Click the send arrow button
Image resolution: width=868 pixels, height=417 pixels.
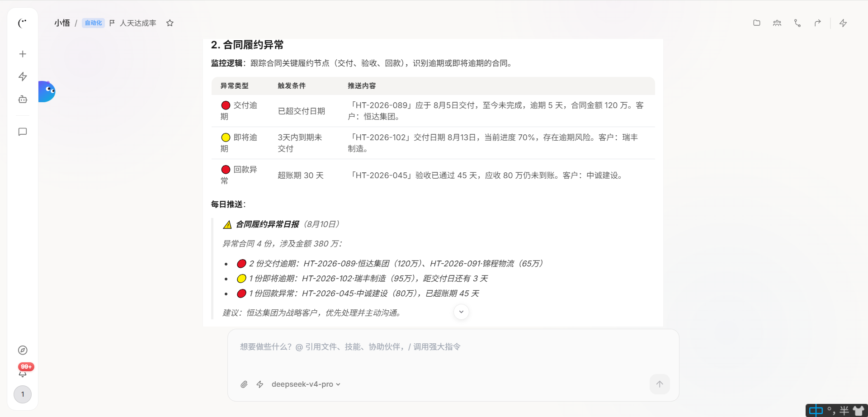[x=660, y=384]
